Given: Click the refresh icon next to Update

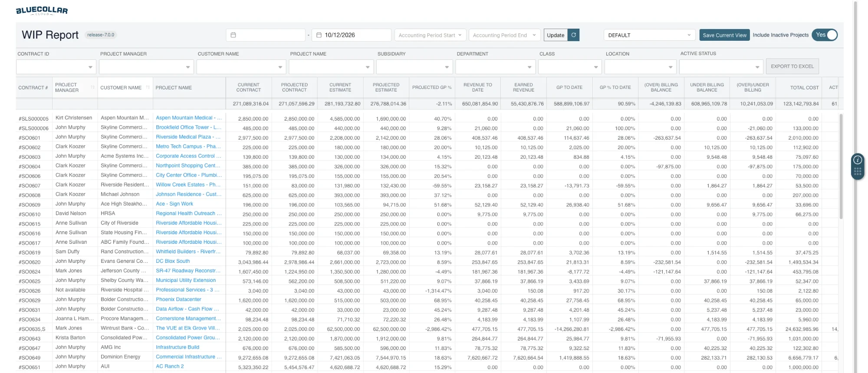Looking at the screenshot, I should click(x=574, y=35).
